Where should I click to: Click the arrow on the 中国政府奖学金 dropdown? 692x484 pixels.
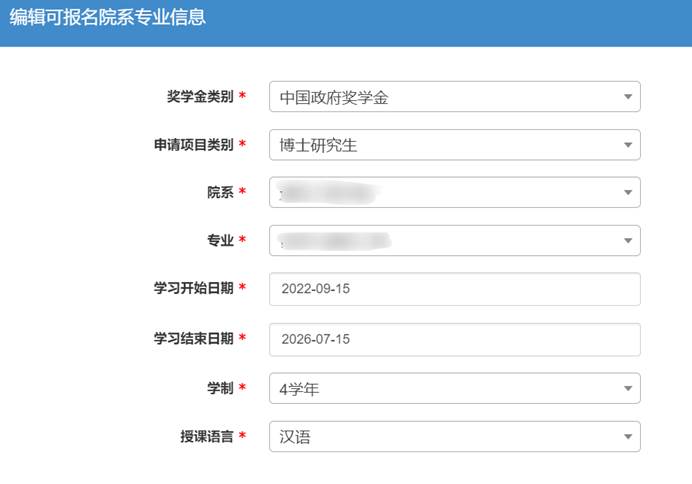pos(627,97)
